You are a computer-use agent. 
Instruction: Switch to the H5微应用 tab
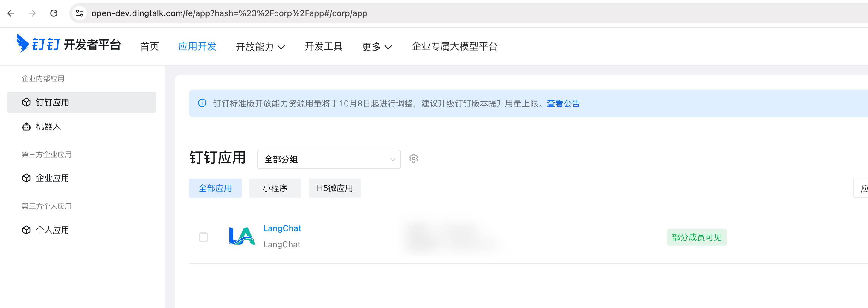point(335,188)
